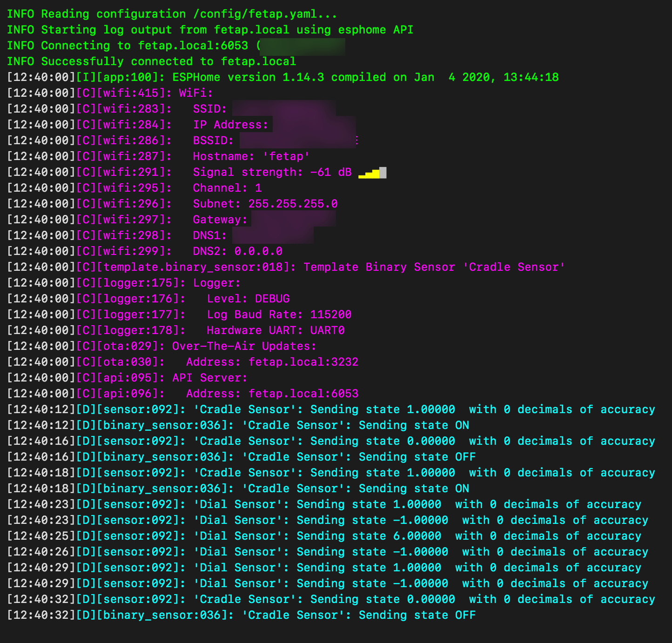This screenshot has height=643, width=672.
Task: Click 'Over-The-Air Updates:' text
Action: pos(244,346)
